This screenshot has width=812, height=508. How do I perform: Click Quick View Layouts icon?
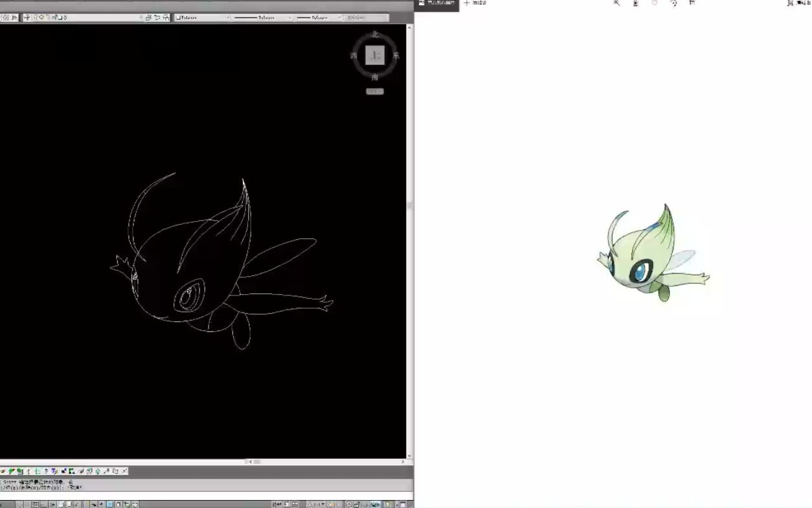pos(287,503)
